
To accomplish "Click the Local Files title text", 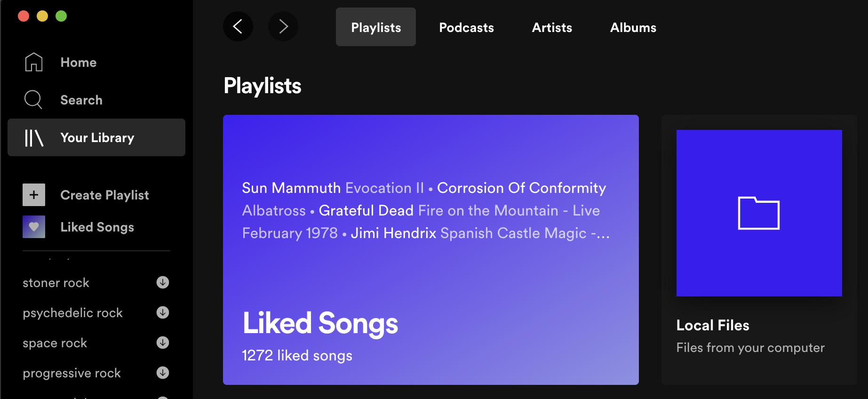I will [712, 325].
